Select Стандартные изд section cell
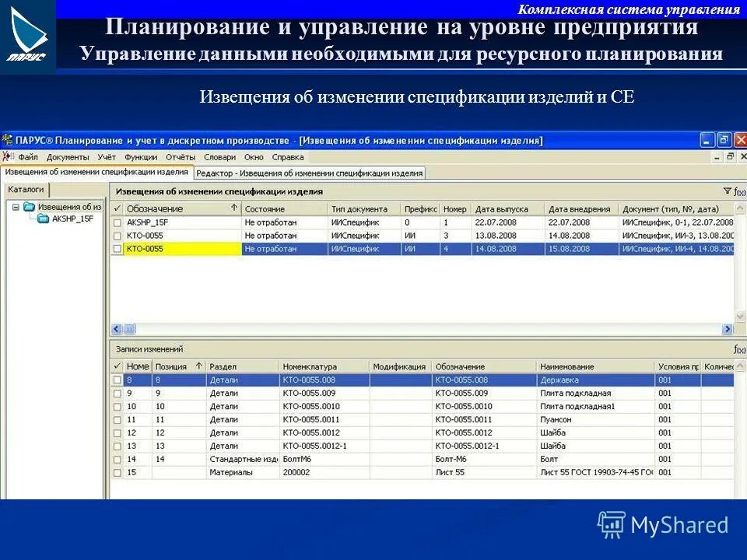 pos(243,460)
